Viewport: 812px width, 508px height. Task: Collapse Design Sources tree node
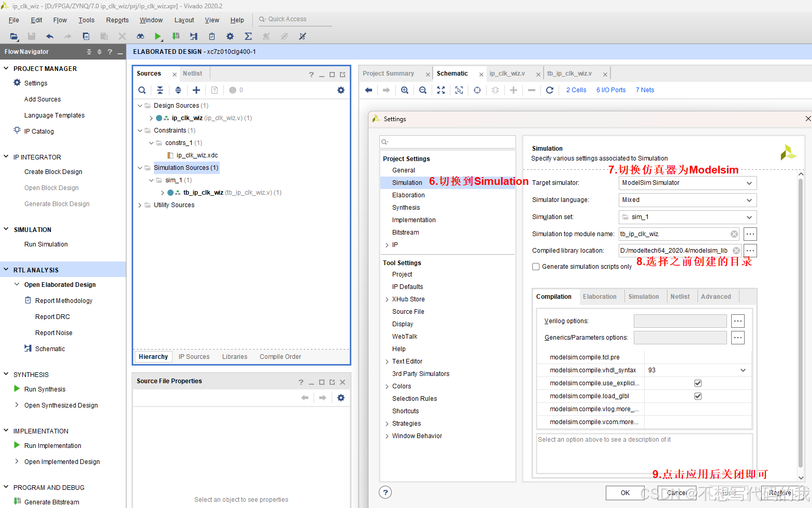(140, 106)
